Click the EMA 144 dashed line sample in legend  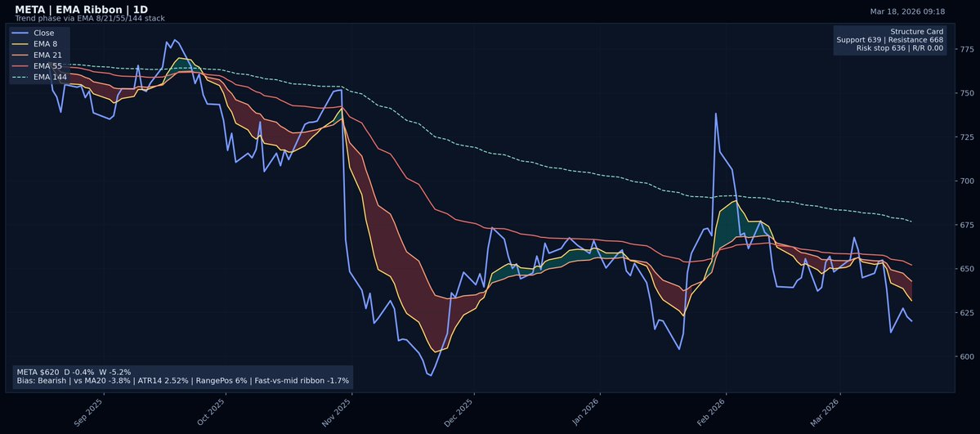click(20, 77)
